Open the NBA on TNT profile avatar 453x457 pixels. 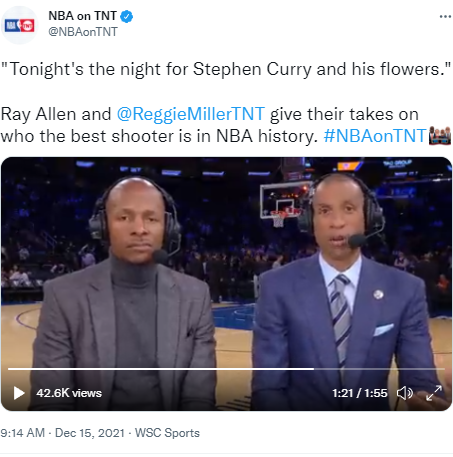pyautogui.click(x=19, y=25)
